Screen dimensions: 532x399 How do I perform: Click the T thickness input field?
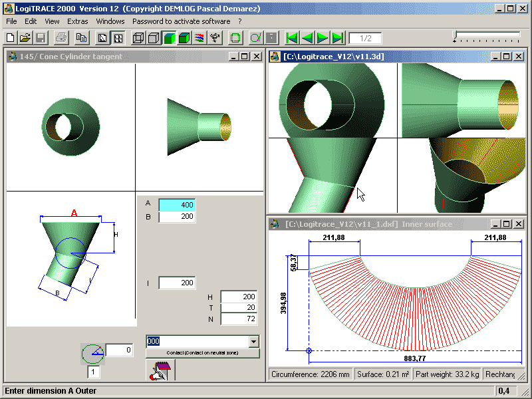239,307
